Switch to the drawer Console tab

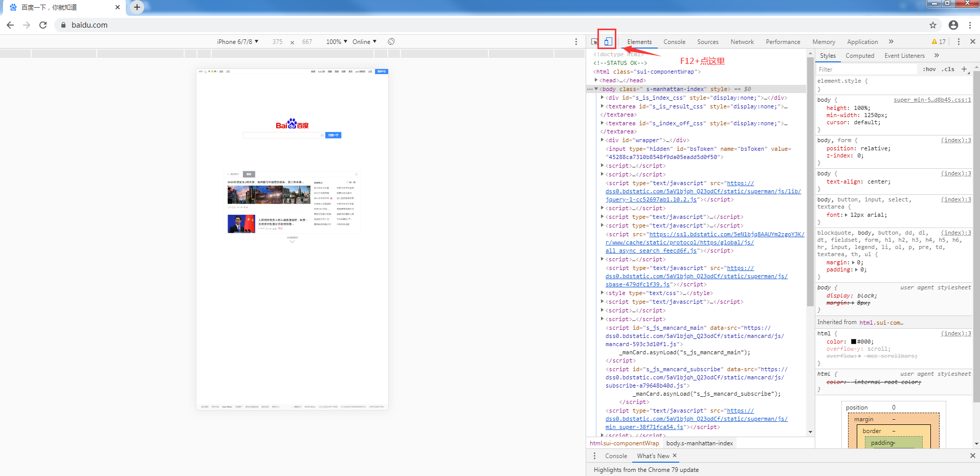(616, 456)
